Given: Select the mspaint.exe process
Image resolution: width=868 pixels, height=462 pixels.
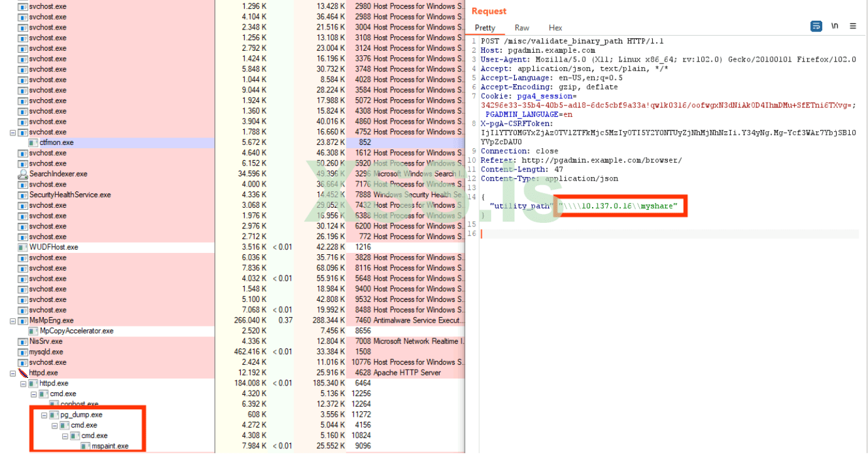Looking at the screenshot, I should 110,446.
